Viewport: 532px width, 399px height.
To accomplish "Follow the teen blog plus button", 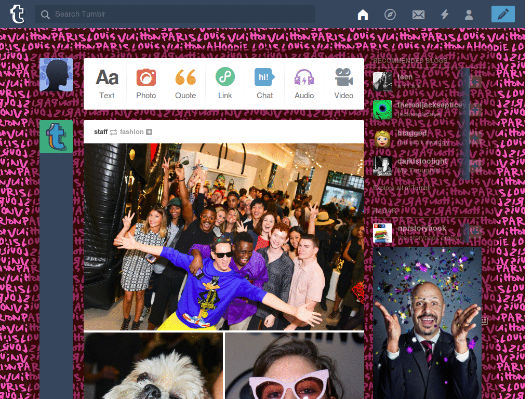I will (475, 82).
